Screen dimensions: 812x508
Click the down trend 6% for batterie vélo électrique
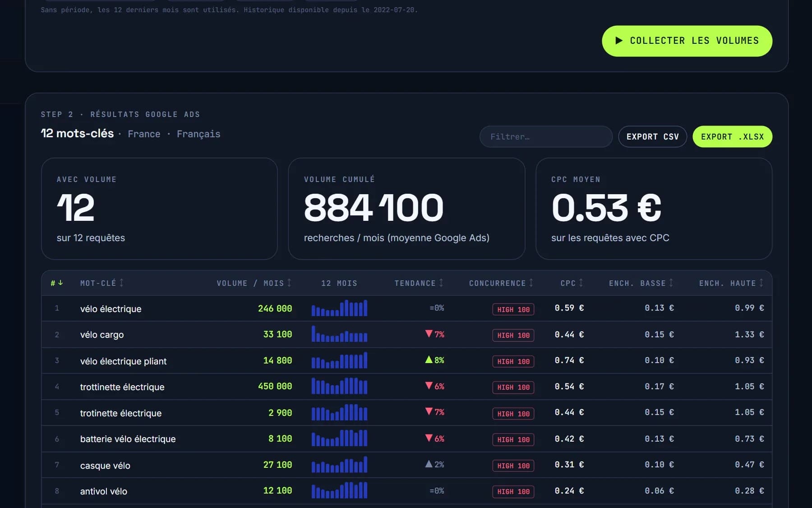435,438
